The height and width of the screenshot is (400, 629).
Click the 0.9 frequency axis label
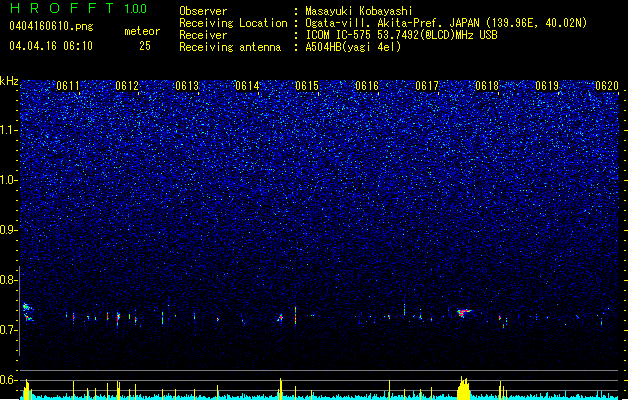pyautogui.click(x=9, y=229)
